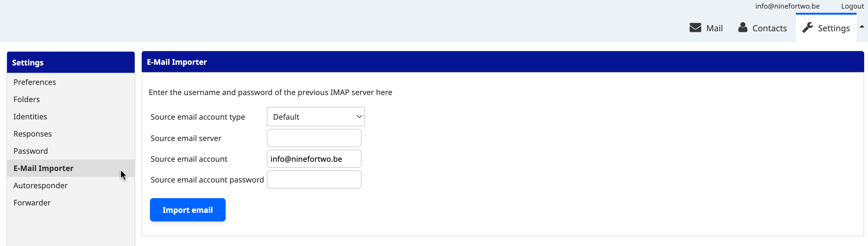Select Identities in the settings sidebar
The width and height of the screenshot is (868, 246).
coord(30,116)
